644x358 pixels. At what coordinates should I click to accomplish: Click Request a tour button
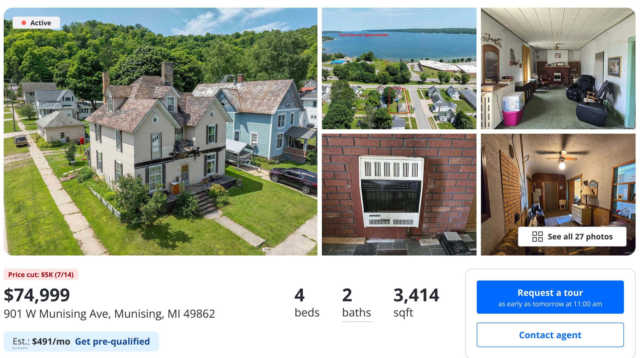pyautogui.click(x=550, y=297)
